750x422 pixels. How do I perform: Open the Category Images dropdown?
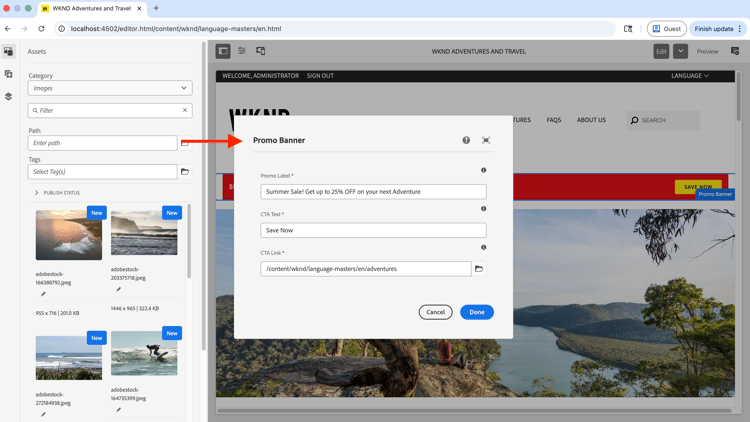click(110, 88)
